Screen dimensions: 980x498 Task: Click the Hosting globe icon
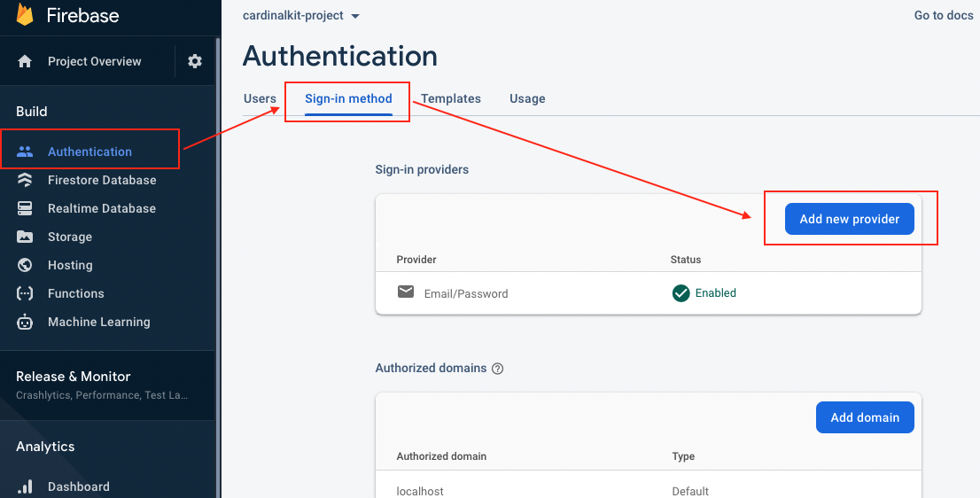(x=25, y=265)
